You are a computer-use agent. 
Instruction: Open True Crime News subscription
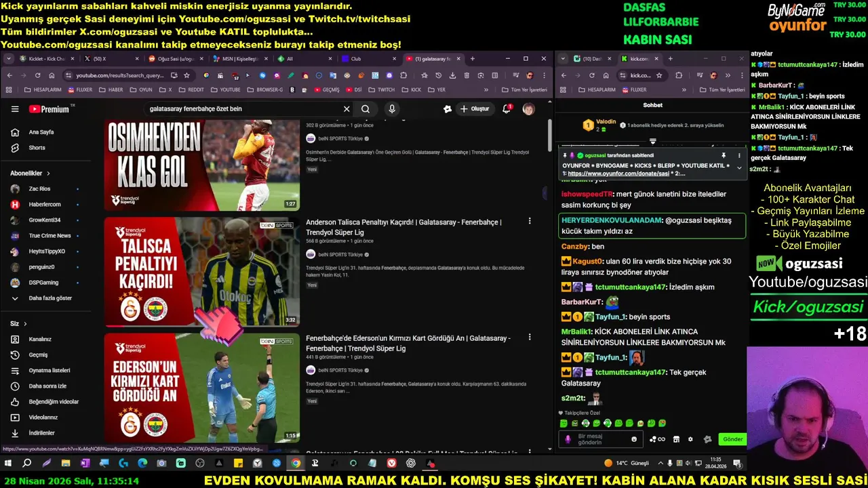50,236
